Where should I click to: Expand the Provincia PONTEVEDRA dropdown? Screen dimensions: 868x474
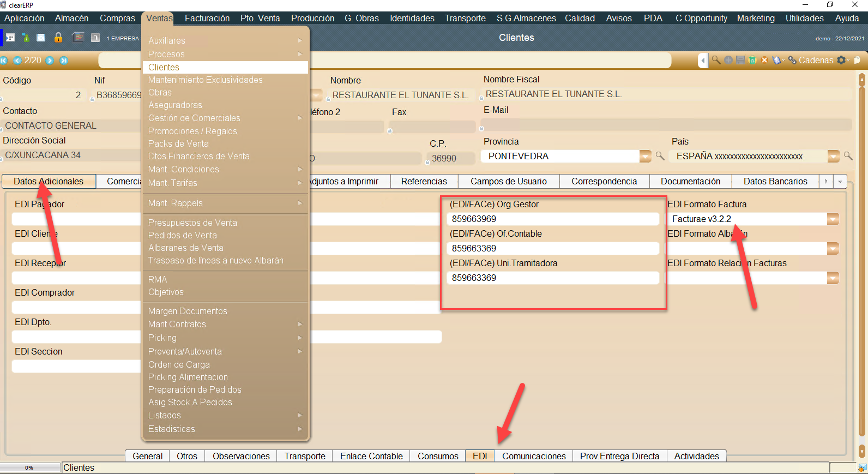pos(645,157)
